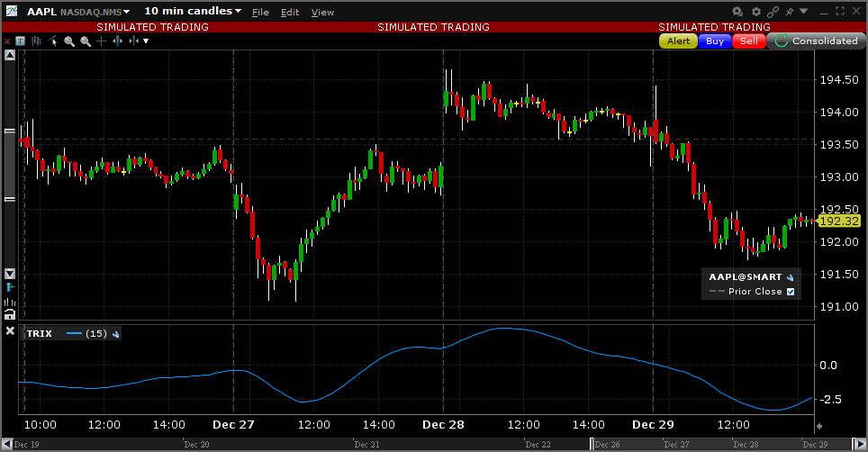
Task: Open the chart bar type icon
Action: [37, 41]
